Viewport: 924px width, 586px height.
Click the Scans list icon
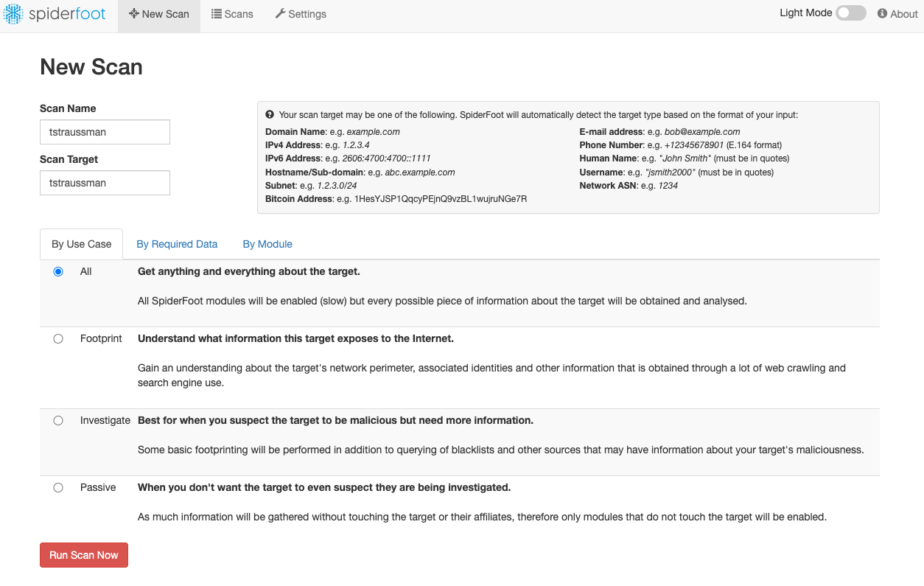pyautogui.click(x=217, y=14)
